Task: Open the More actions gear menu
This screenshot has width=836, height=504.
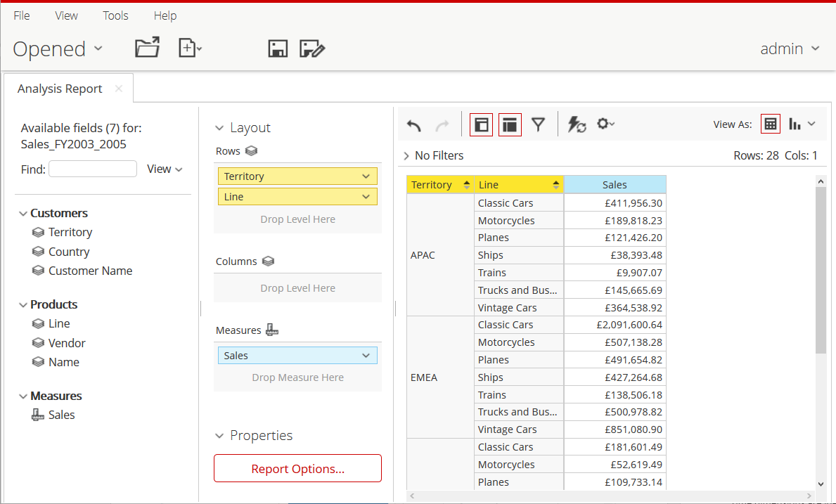Action: 605,124
